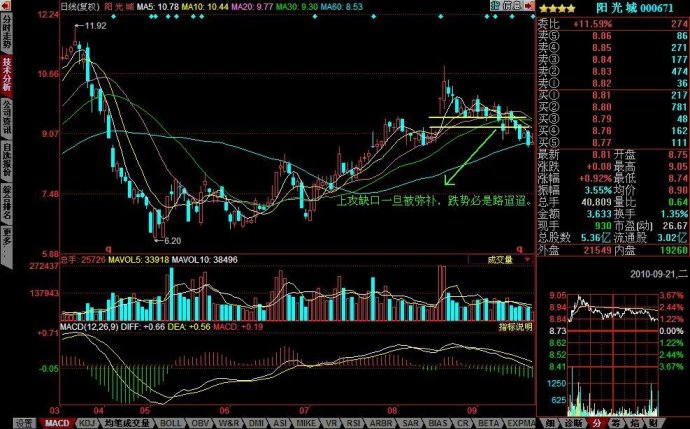Switch to the 均笔成交量 indicator tab
Screen dimensions: 690x429
coord(128,424)
